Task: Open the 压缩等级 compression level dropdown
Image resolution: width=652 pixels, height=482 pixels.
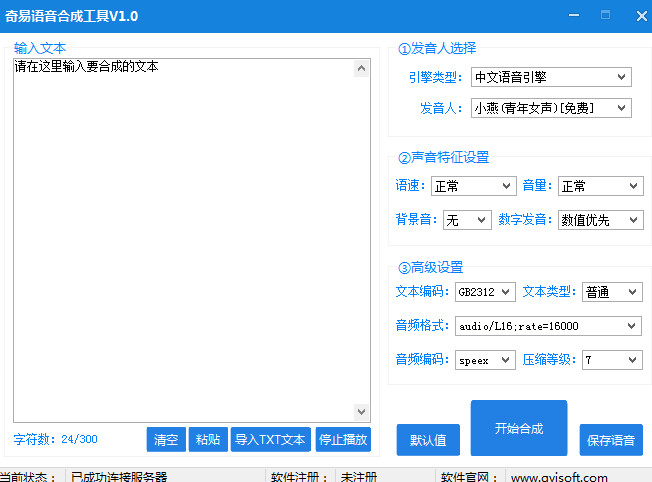Action: coord(612,360)
